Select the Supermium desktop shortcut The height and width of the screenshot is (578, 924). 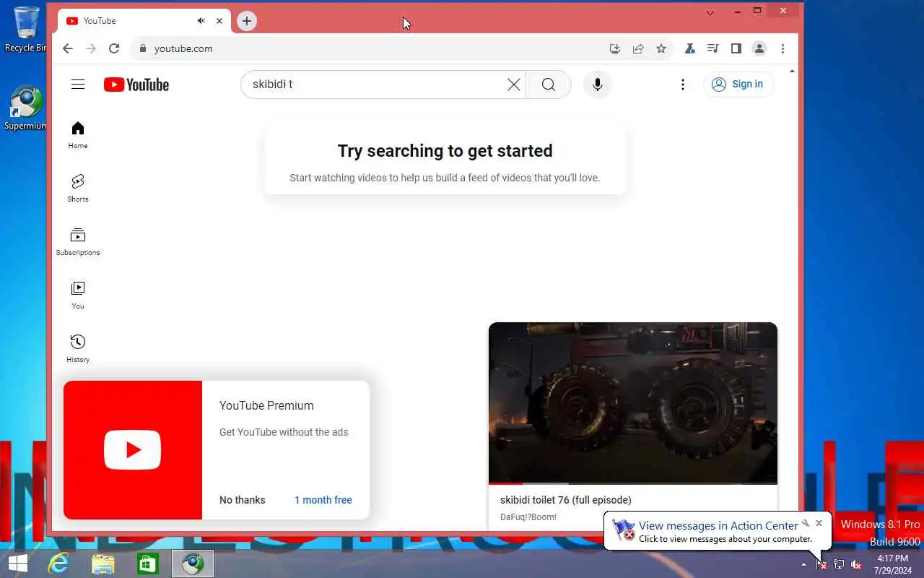coord(26,108)
